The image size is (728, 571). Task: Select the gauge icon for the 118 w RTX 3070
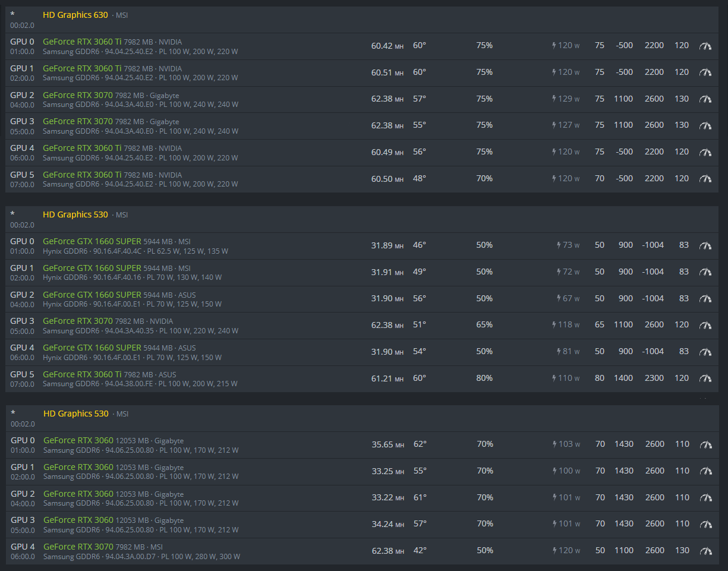pos(705,325)
